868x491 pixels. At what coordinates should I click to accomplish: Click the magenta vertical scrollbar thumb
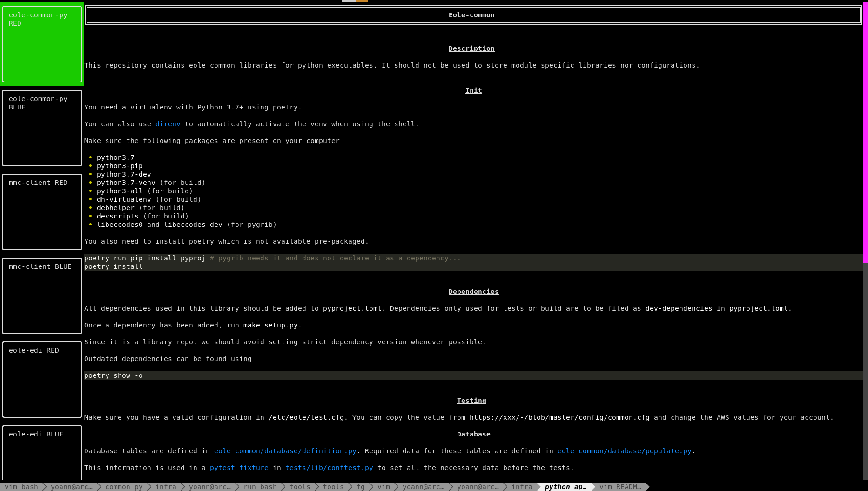(866, 132)
